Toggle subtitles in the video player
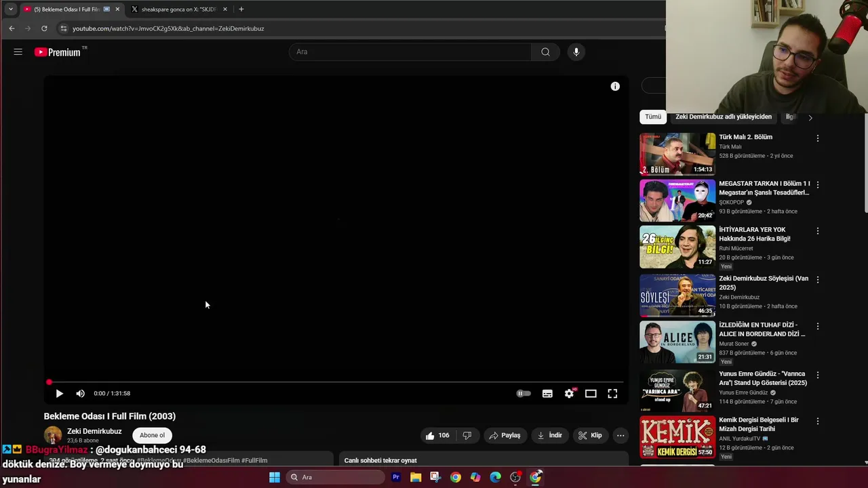The image size is (868, 488). [x=547, y=394]
